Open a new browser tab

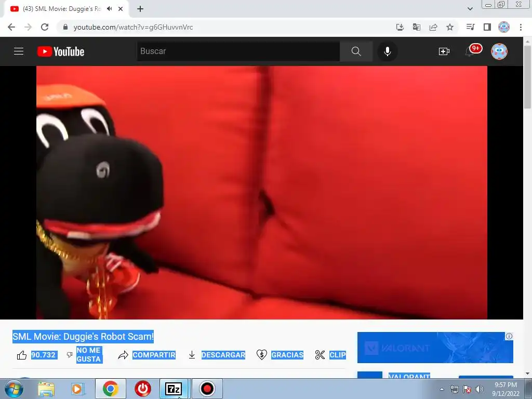[140, 9]
